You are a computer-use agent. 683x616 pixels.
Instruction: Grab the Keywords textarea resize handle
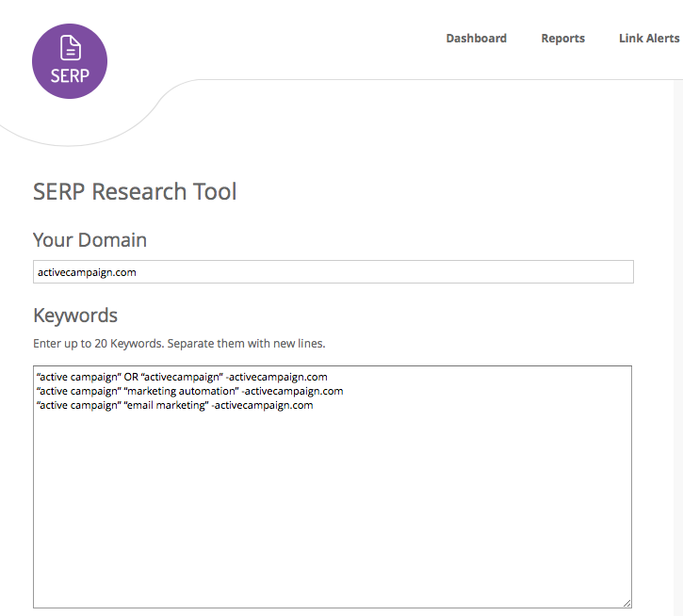(x=626, y=603)
